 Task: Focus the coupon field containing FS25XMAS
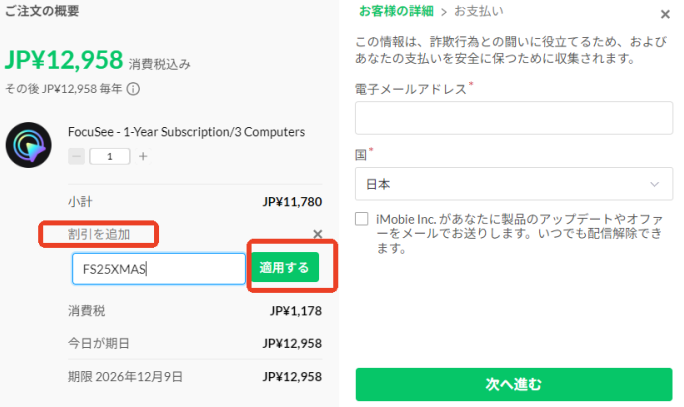point(158,268)
